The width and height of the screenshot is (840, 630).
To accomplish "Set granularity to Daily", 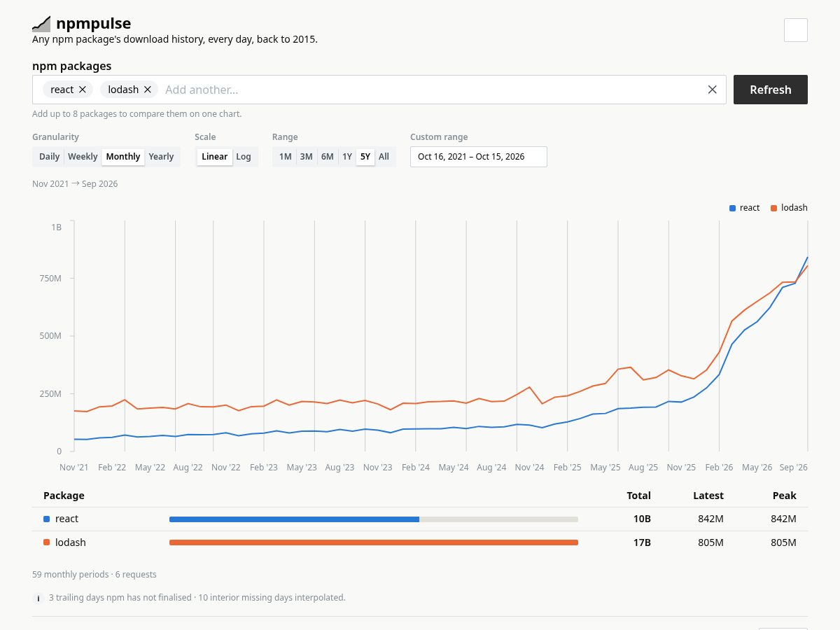I will point(49,157).
